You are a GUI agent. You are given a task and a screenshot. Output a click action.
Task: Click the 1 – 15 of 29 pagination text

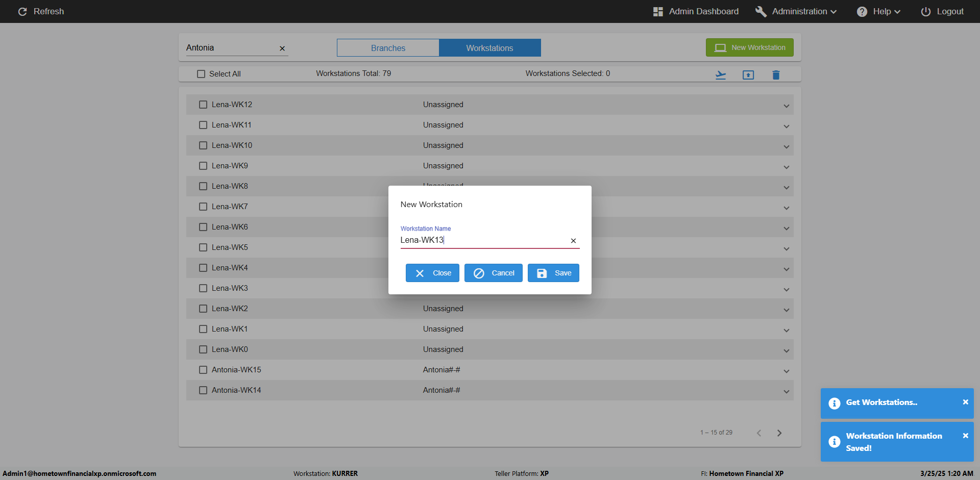[716, 433]
